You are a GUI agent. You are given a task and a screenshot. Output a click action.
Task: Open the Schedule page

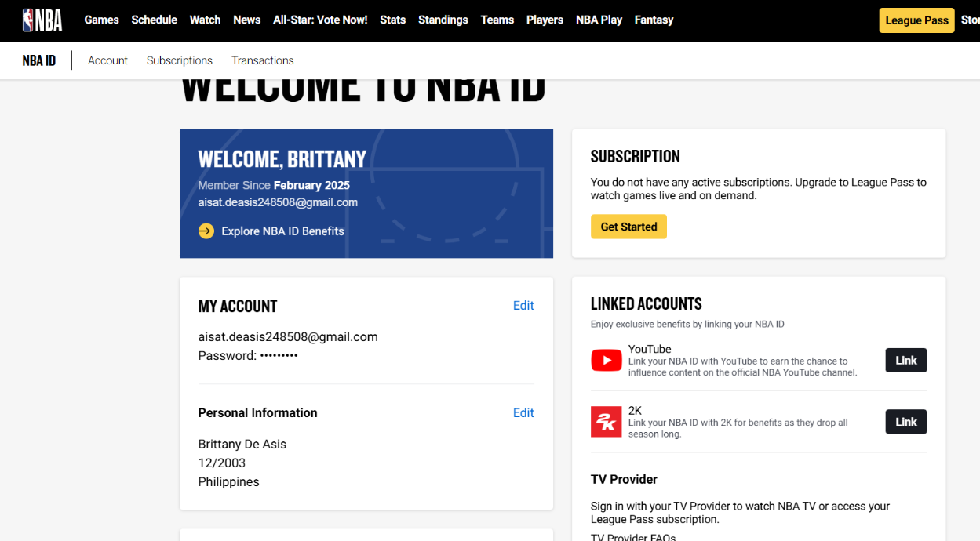tap(155, 20)
